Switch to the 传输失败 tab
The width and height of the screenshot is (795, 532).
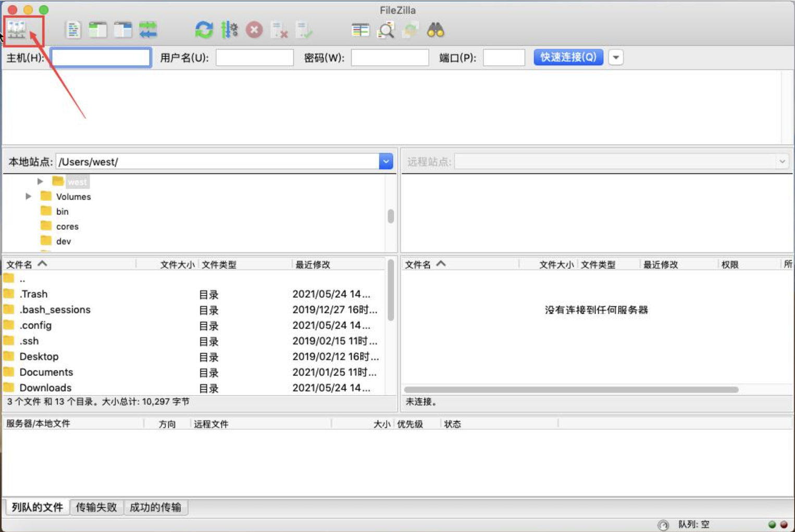(96, 507)
